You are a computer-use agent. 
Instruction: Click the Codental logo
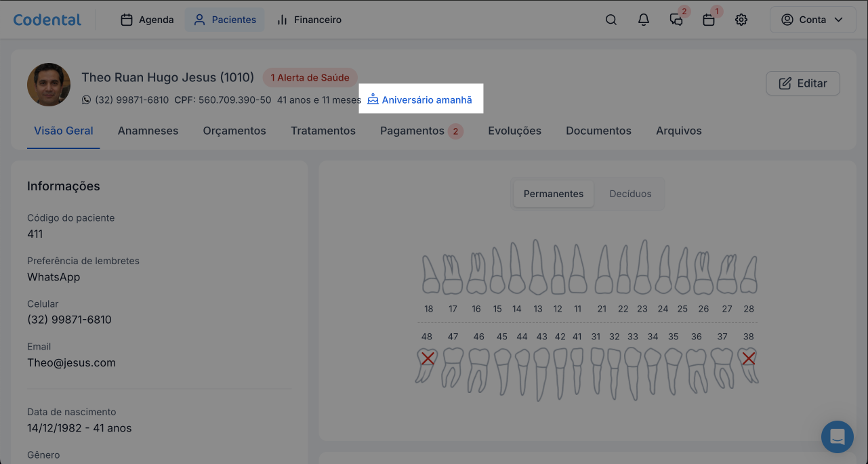click(x=47, y=20)
